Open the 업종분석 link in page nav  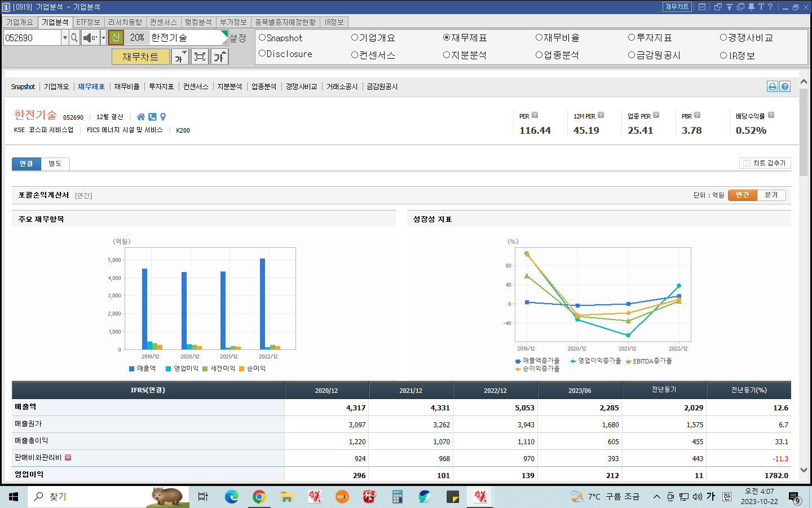coord(264,86)
